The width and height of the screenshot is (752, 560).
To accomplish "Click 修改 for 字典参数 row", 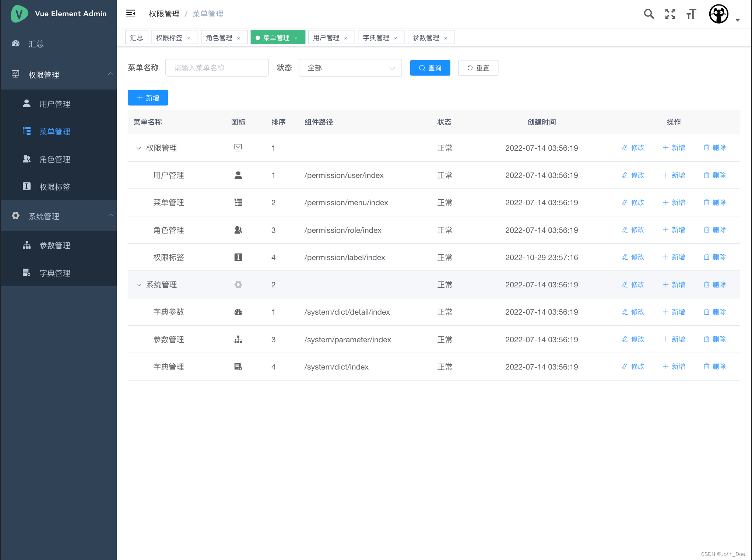I will coord(633,312).
